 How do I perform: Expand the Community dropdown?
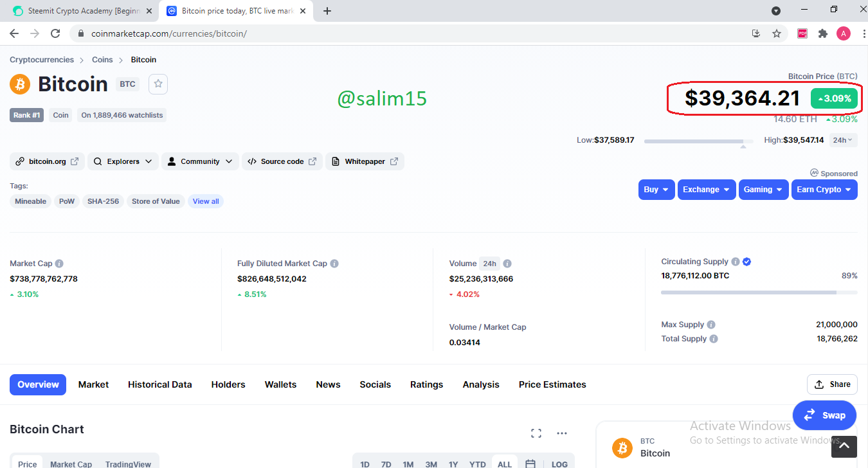(200, 161)
